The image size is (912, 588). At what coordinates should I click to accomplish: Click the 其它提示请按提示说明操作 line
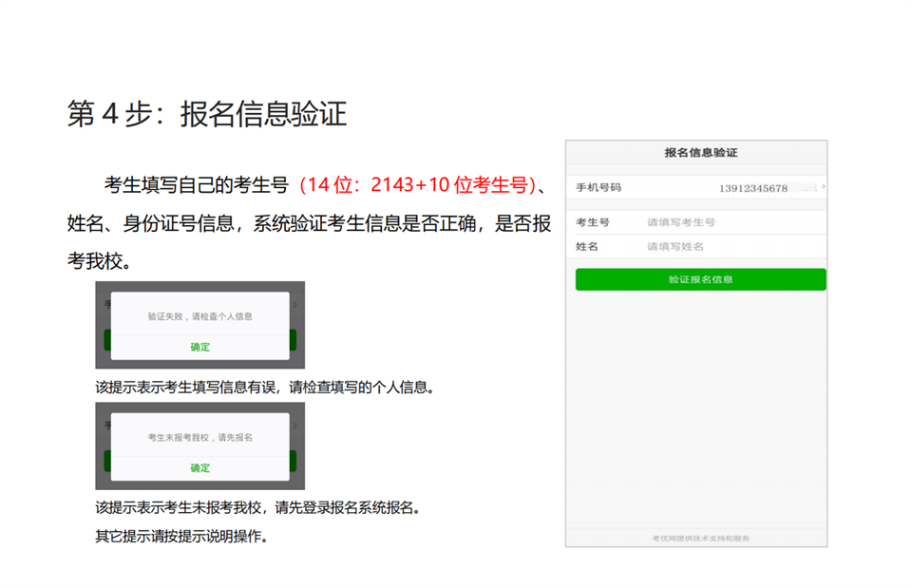pyautogui.click(x=181, y=536)
